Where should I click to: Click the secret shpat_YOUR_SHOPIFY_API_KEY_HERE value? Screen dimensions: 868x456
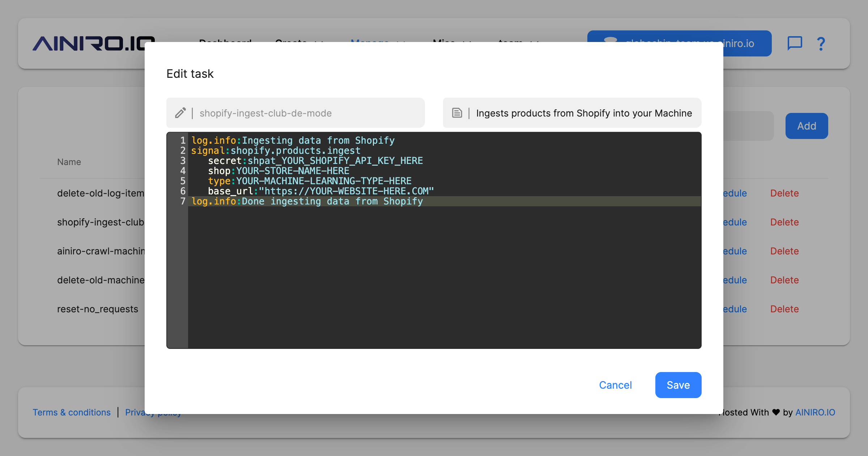(335, 161)
